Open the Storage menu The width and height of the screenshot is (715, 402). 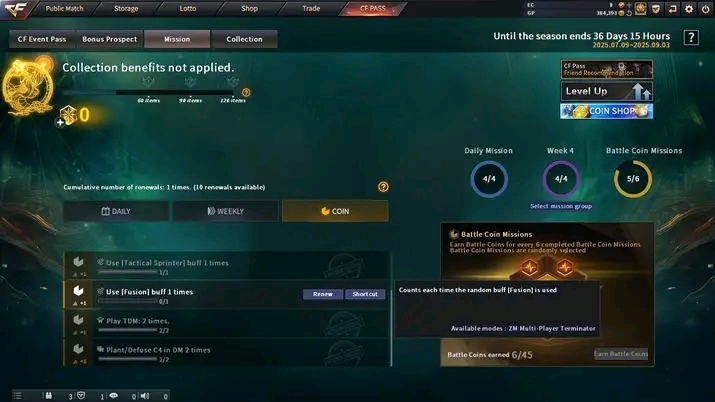126,8
